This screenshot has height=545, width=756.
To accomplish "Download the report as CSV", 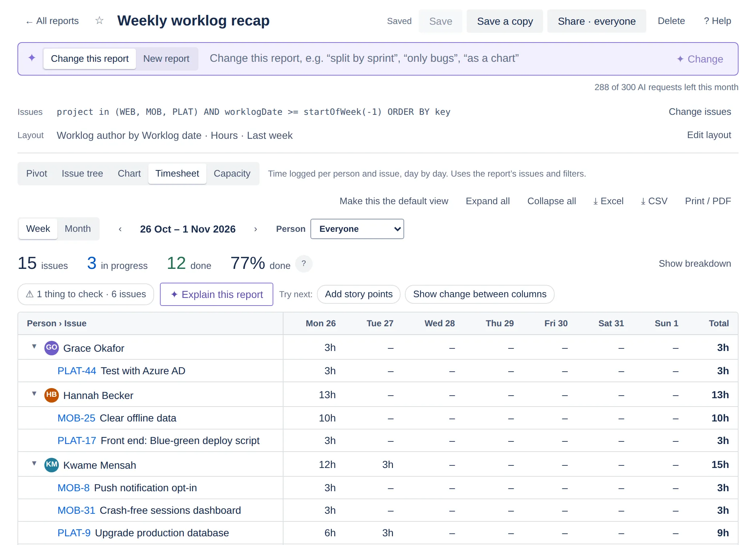I will (654, 201).
